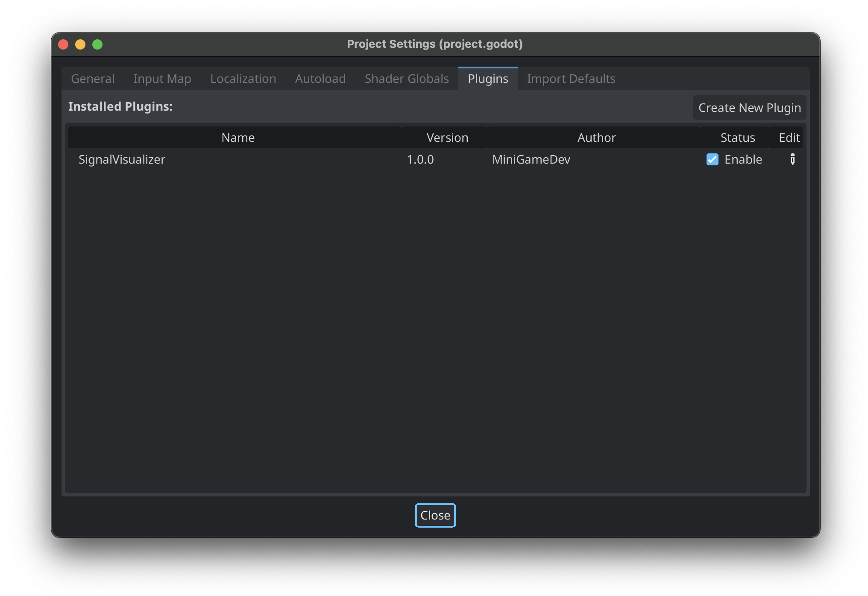Click the Name column header
Screen dimensions: 868x596
pyautogui.click(x=238, y=138)
